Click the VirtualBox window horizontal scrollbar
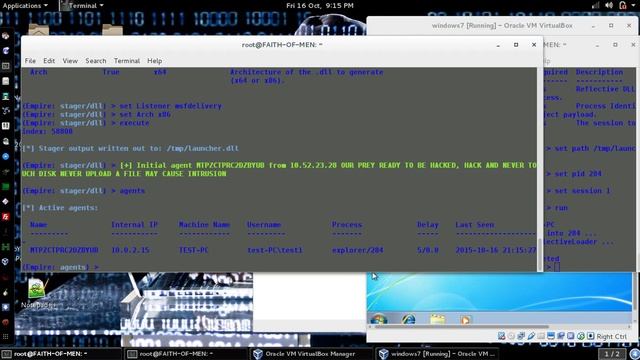 click(x=461, y=327)
